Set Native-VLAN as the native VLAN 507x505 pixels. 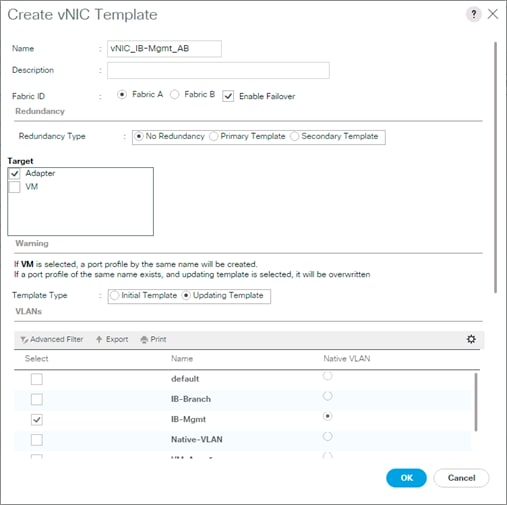click(x=328, y=436)
